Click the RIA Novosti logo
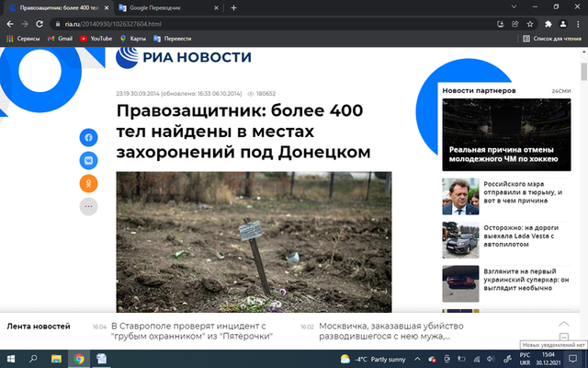The width and height of the screenshot is (588, 368). (x=184, y=57)
